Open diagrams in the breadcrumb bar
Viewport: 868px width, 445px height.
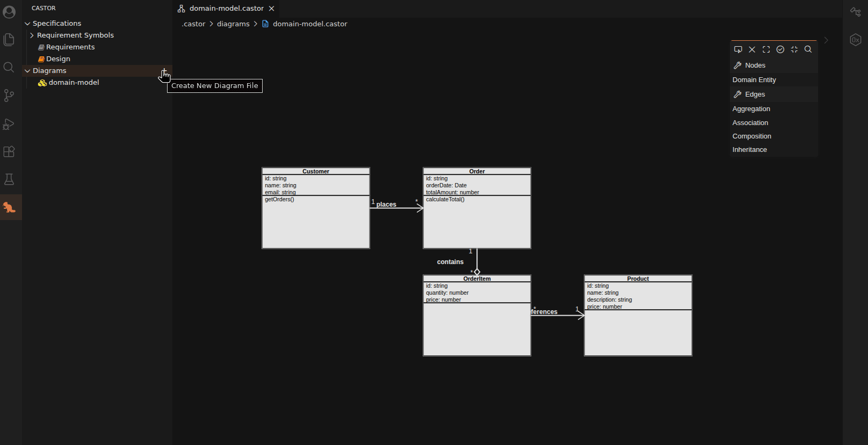pyautogui.click(x=233, y=24)
